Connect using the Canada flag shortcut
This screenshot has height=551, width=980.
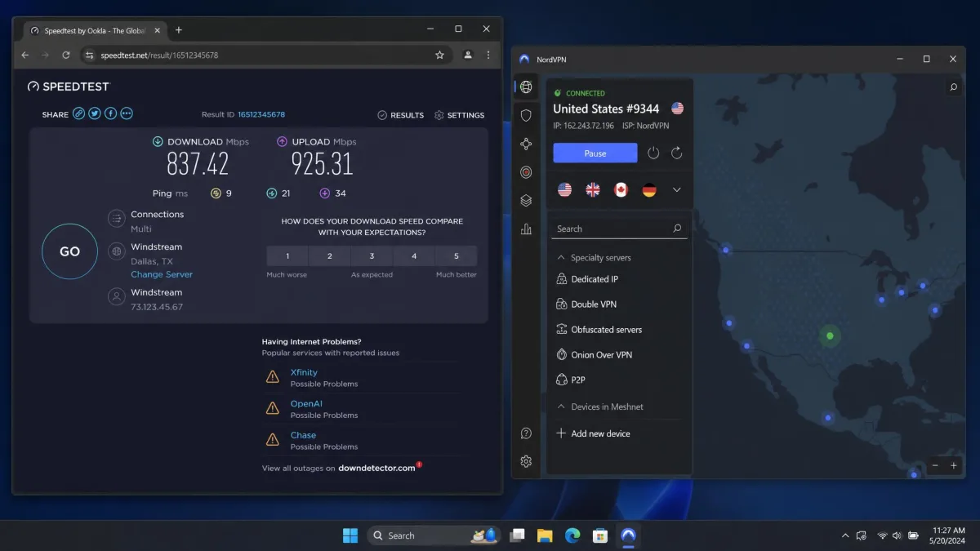click(621, 189)
